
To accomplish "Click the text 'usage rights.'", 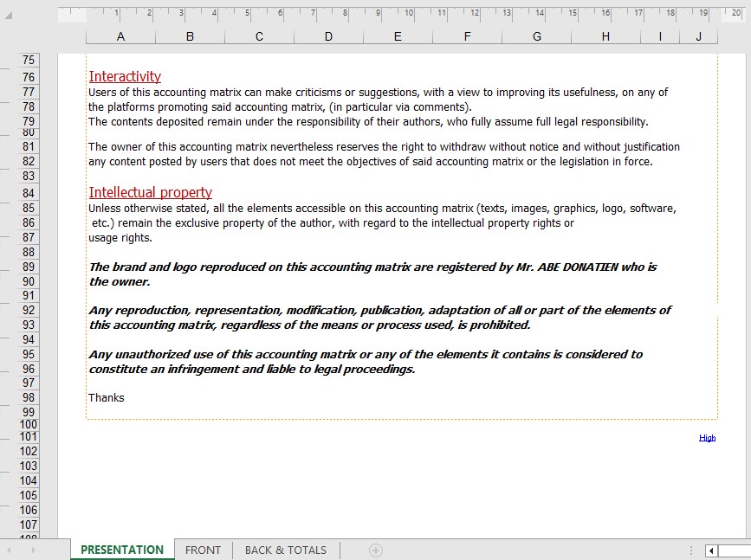I will (120, 238).
